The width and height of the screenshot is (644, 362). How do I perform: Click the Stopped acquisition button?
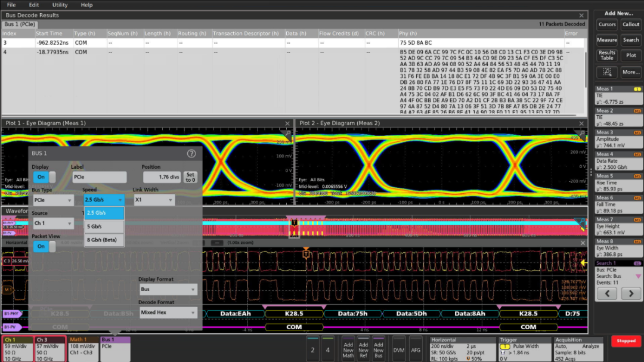[x=626, y=341]
